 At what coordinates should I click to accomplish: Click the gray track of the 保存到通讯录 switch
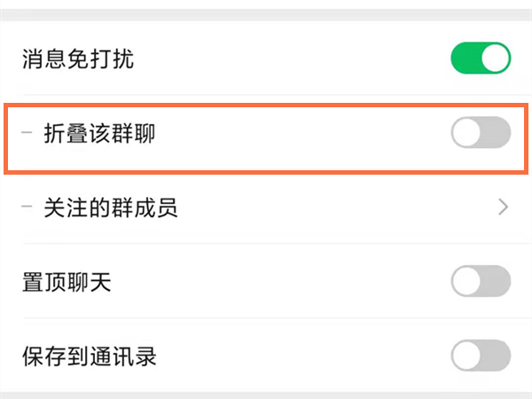pyautogui.click(x=497, y=356)
